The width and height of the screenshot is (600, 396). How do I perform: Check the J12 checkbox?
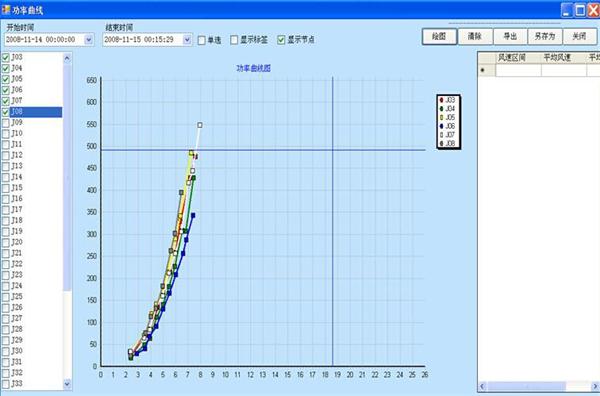[x=6, y=156]
